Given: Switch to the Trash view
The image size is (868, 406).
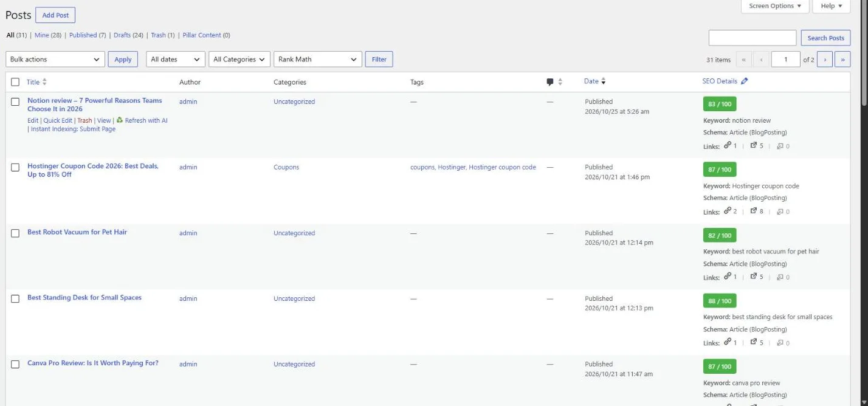Looking at the screenshot, I should 163,35.
